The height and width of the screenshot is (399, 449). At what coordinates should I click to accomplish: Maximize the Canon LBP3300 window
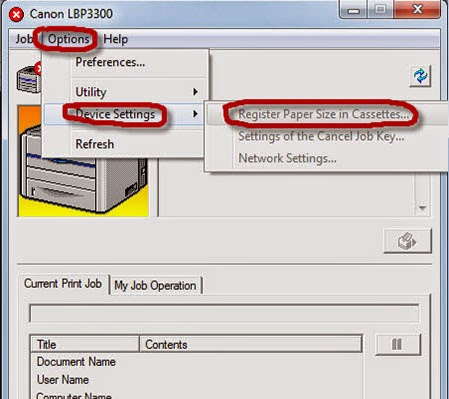point(380,9)
